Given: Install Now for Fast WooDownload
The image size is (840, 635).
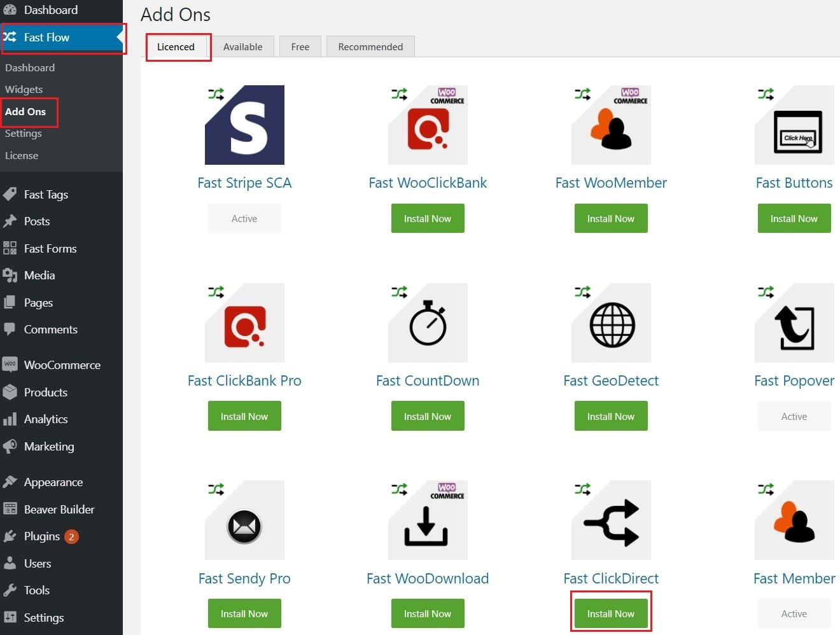Looking at the screenshot, I should click(x=428, y=613).
